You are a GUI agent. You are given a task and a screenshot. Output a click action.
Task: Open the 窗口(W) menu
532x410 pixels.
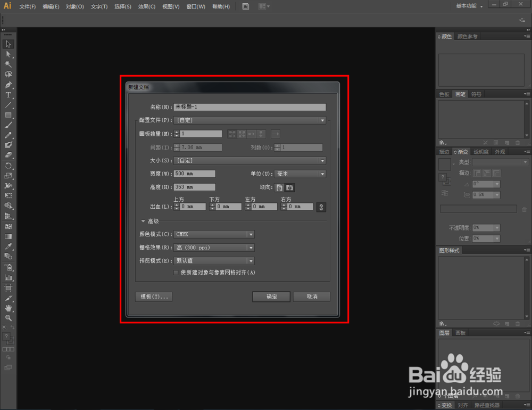point(196,6)
